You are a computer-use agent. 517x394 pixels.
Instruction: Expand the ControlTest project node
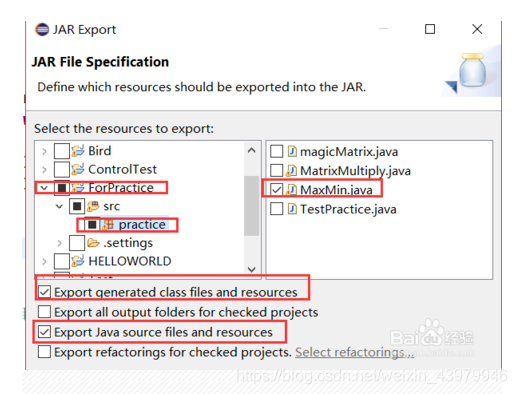44,170
